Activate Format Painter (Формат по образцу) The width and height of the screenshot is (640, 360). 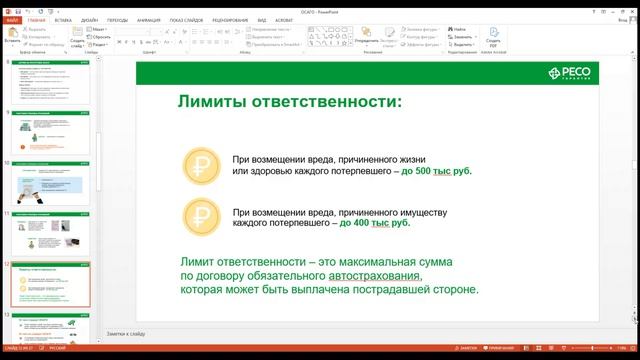[x=43, y=44]
